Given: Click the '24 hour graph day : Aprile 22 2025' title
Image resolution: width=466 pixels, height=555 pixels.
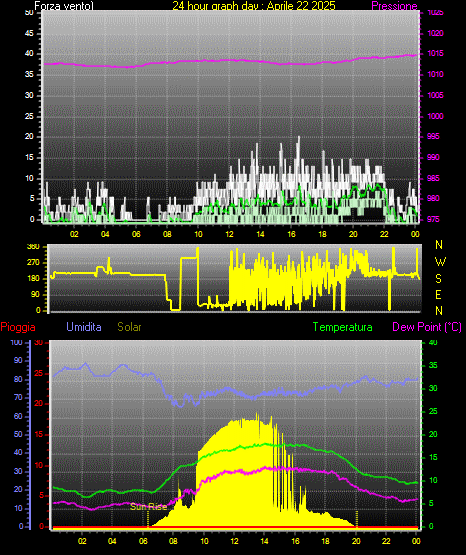Looking at the screenshot, I should click(x=254, y=6).
